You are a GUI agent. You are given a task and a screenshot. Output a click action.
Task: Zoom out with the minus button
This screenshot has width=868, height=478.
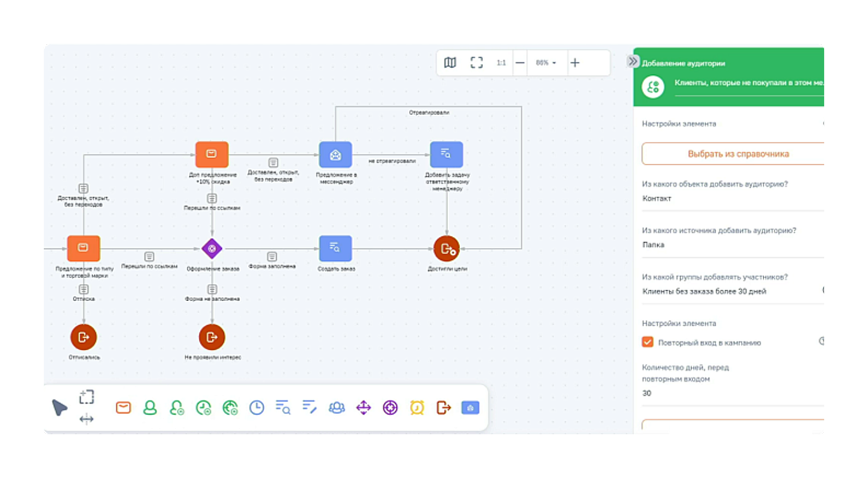click(x=520, y=63)
